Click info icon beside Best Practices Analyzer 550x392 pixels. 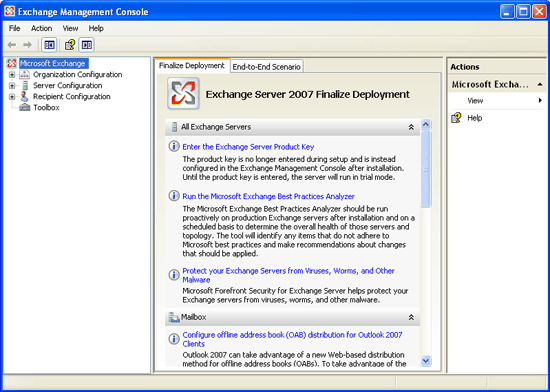point(174,196)
